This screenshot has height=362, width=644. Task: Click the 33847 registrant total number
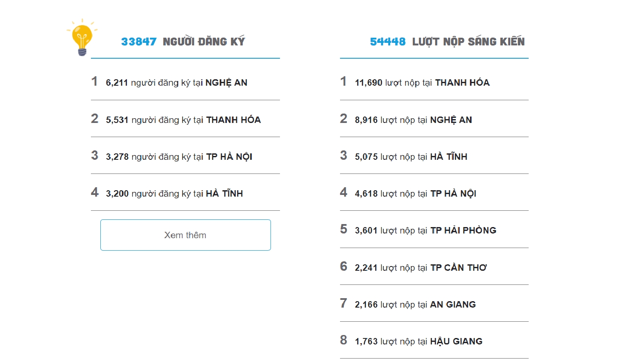pos(138,42)
